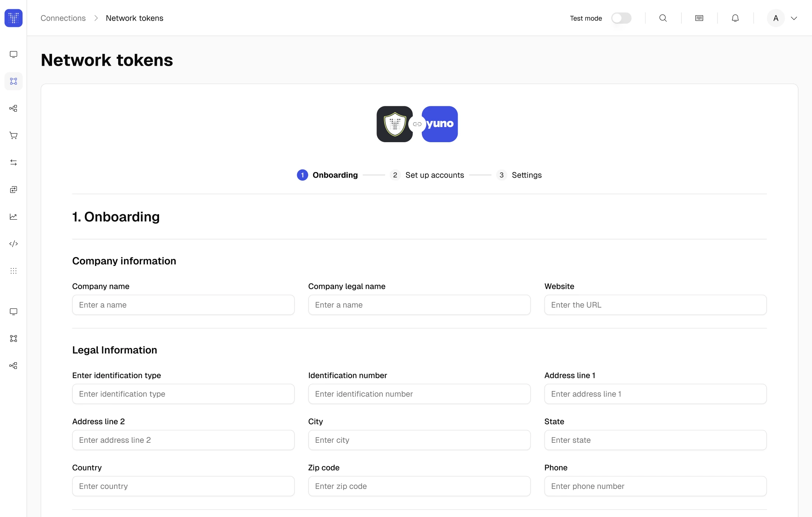The height and width of the screenshot is (517, 812).
Task: Open the top monitor icon in sidebar
Action: (x=13, y=54)
